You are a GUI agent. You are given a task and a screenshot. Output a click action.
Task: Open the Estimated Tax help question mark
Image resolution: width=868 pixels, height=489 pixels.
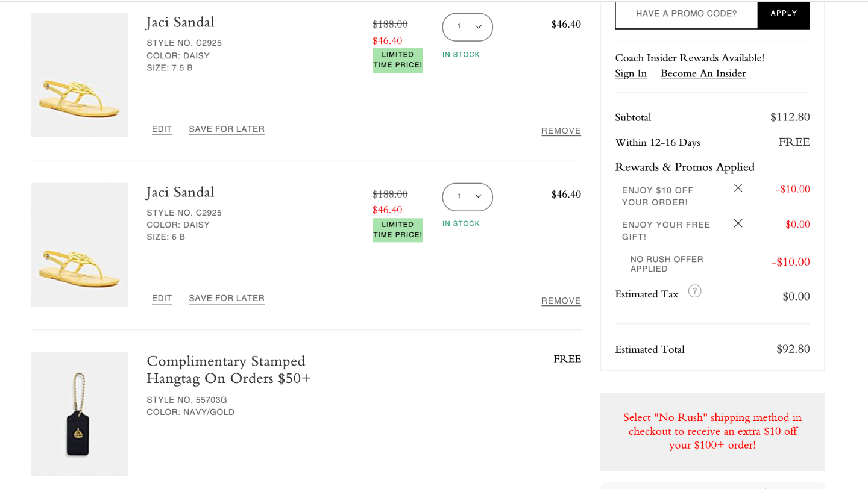694,291
